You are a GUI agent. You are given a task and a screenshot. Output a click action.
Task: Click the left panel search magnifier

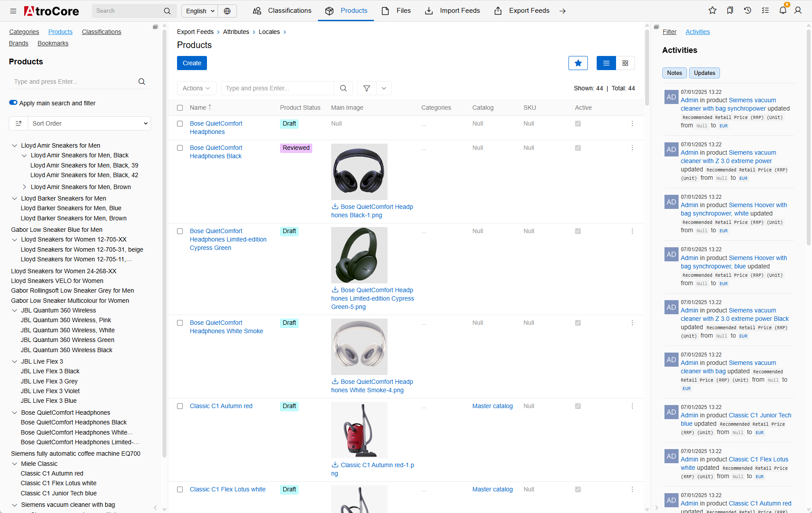142,82
